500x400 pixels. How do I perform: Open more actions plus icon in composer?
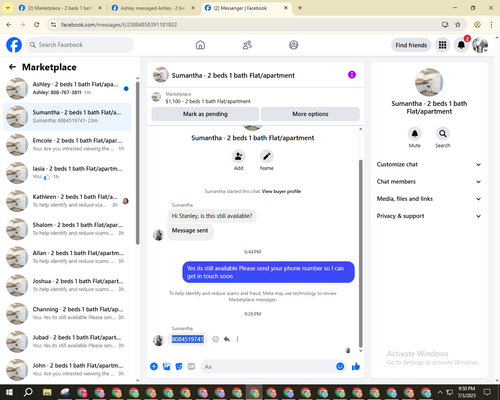154,367
